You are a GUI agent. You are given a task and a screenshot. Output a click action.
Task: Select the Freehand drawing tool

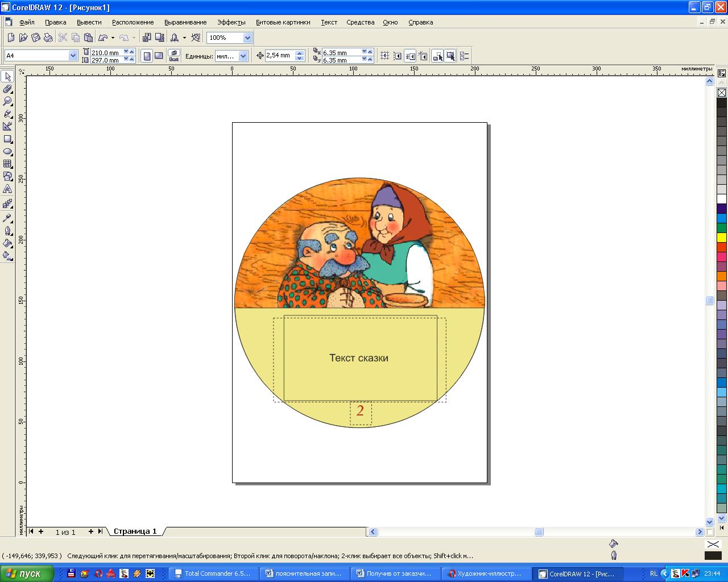[x=7, y=114]
